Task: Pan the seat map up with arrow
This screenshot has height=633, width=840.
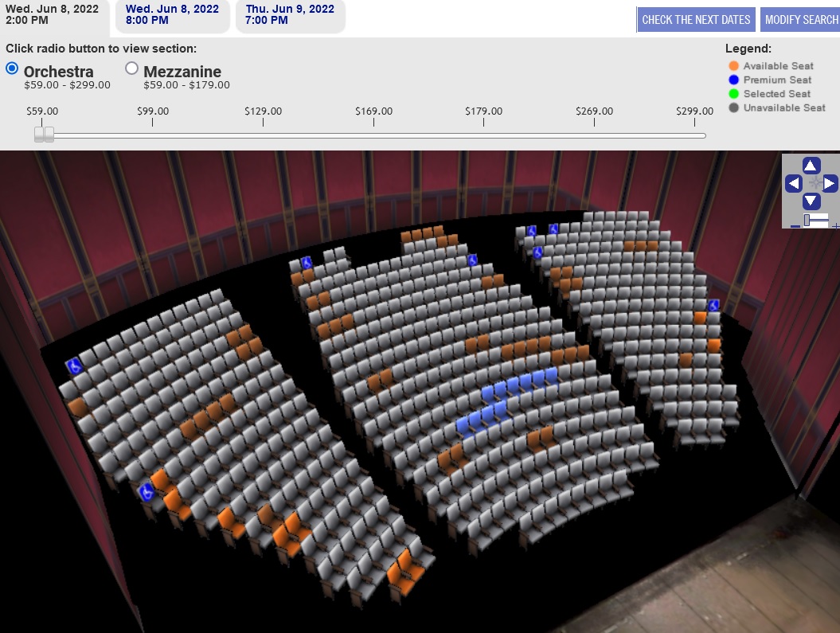Action: coord(811,166)
